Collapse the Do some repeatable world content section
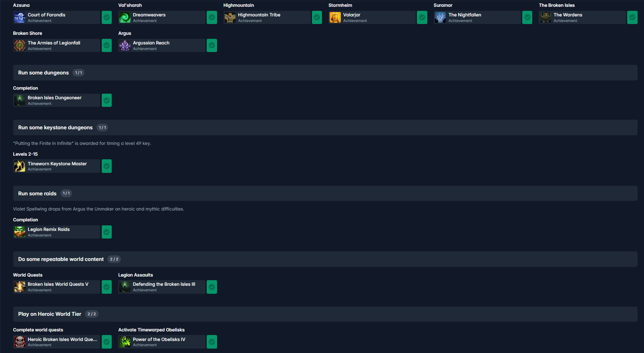This screenshot has height=353, width=644. pyautogui.click(x=325, y=259)
